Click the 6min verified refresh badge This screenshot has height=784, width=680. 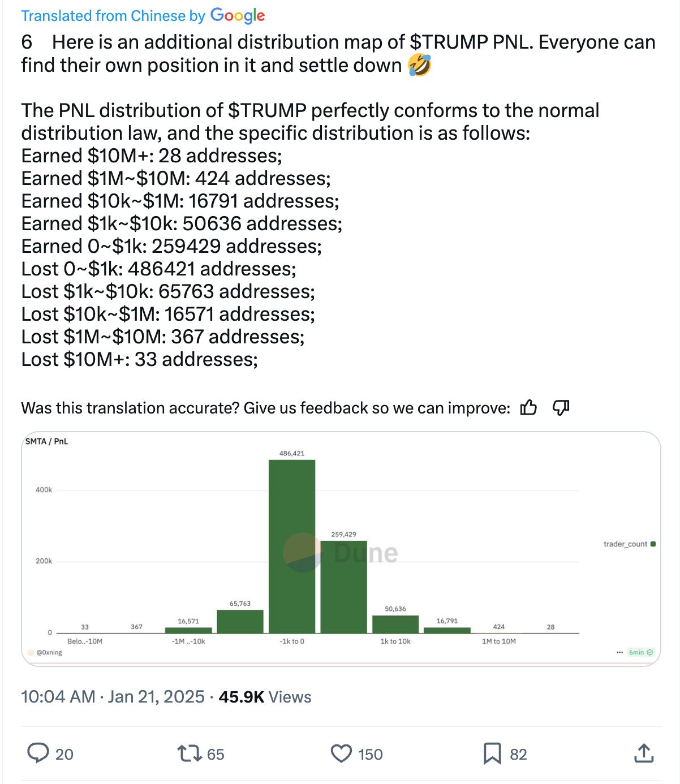(x=640, y=652)
